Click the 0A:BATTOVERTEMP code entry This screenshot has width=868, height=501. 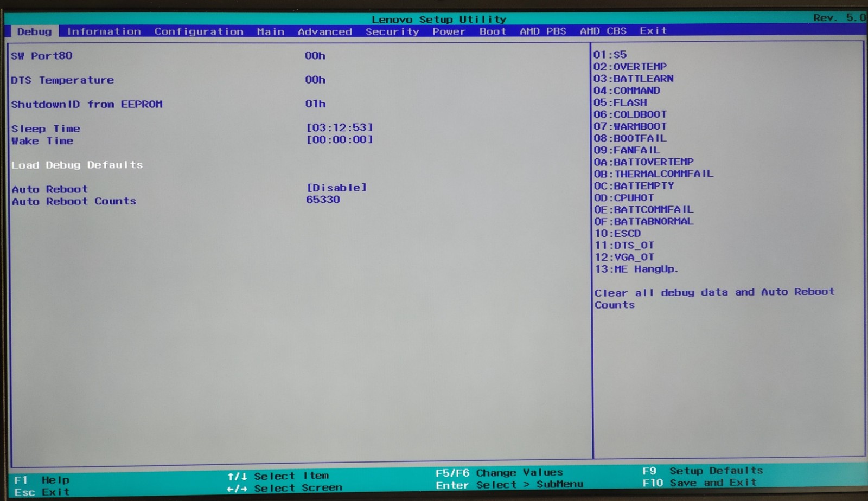[x=643, y=162]
